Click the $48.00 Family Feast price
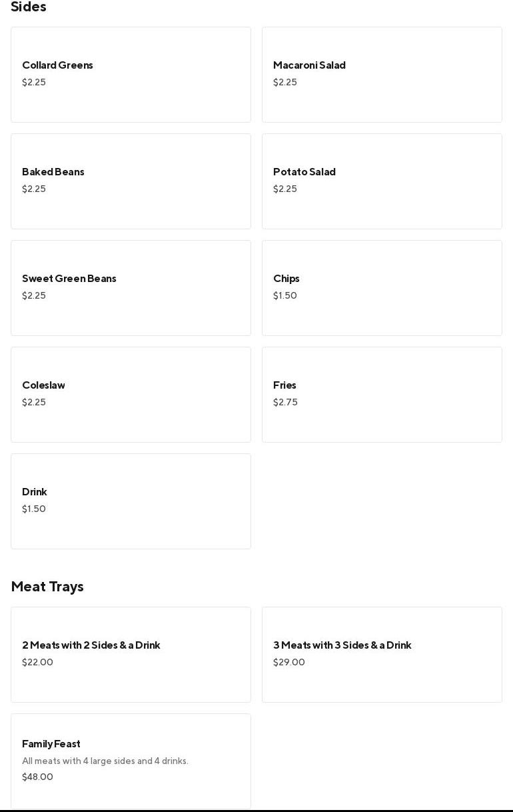 37,777
